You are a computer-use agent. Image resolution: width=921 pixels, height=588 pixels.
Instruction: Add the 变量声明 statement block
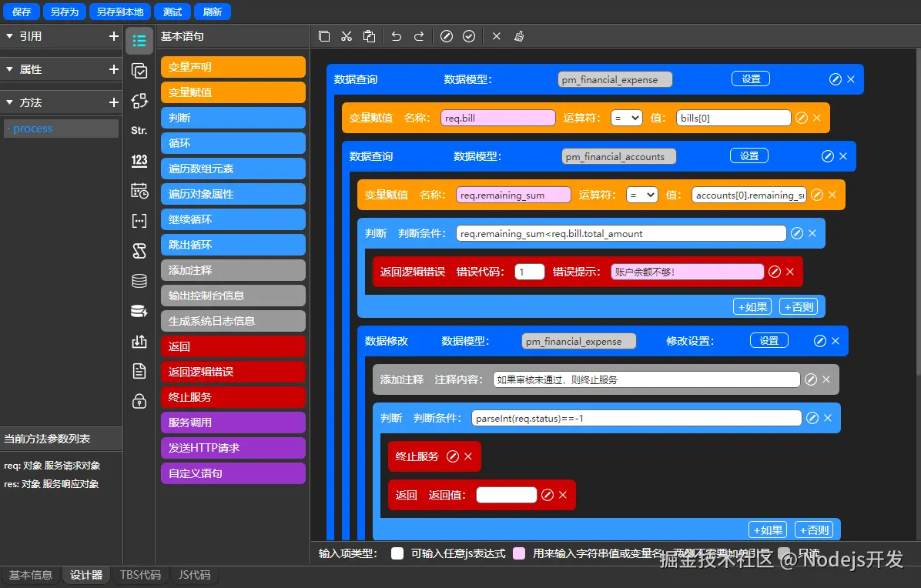point(233,67)
